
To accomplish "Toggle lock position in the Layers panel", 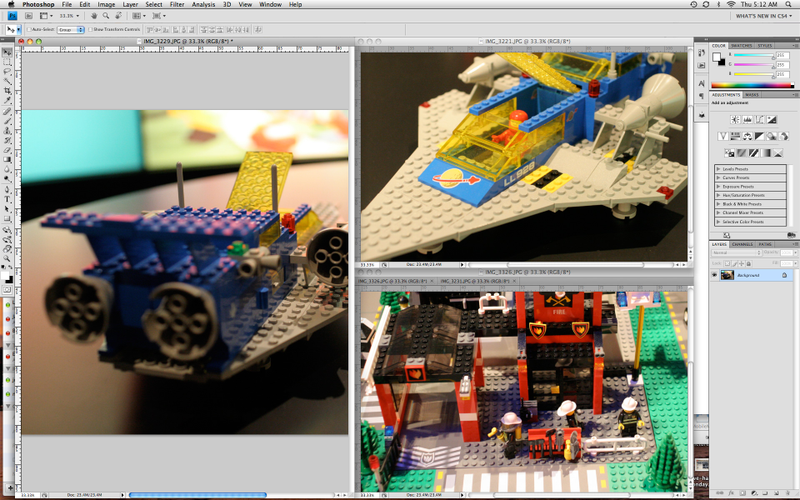I will [741, 263].
